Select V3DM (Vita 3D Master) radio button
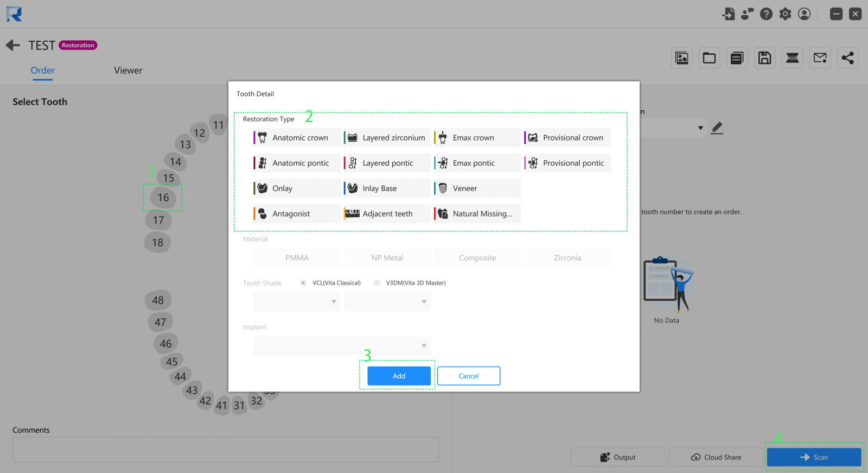Image resolution: width=868 pixels, height=473 pixels. point(376,283)
